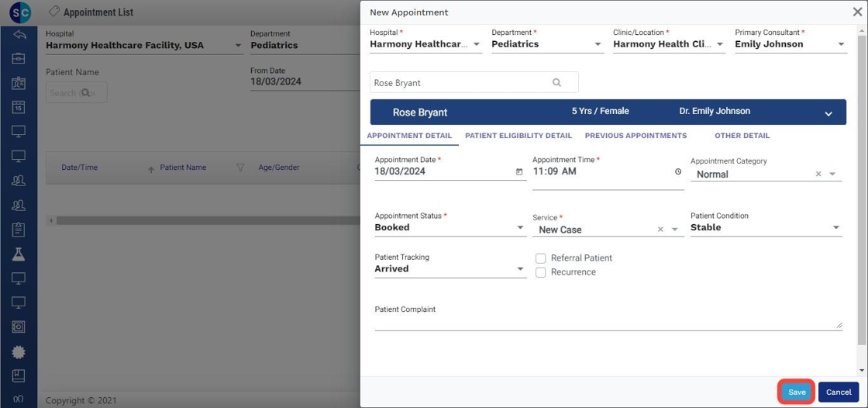The height and width of the screenshot is (408, 868).
Task: Expand the Rose Bryant patient banner chevron
Action: [x=828, y=113]
